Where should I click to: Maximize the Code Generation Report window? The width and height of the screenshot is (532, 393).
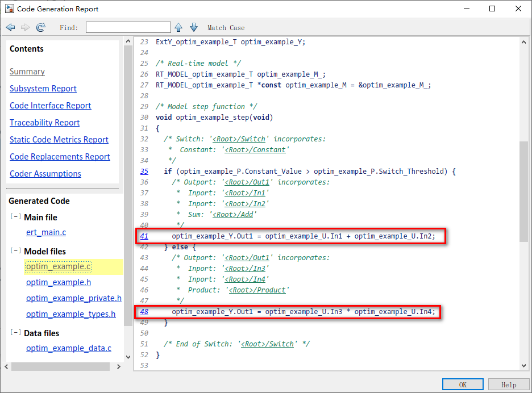click(492, 9)
